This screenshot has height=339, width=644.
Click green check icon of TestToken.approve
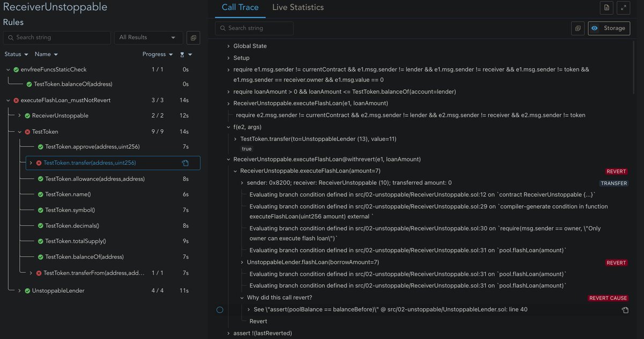[41, 147]
